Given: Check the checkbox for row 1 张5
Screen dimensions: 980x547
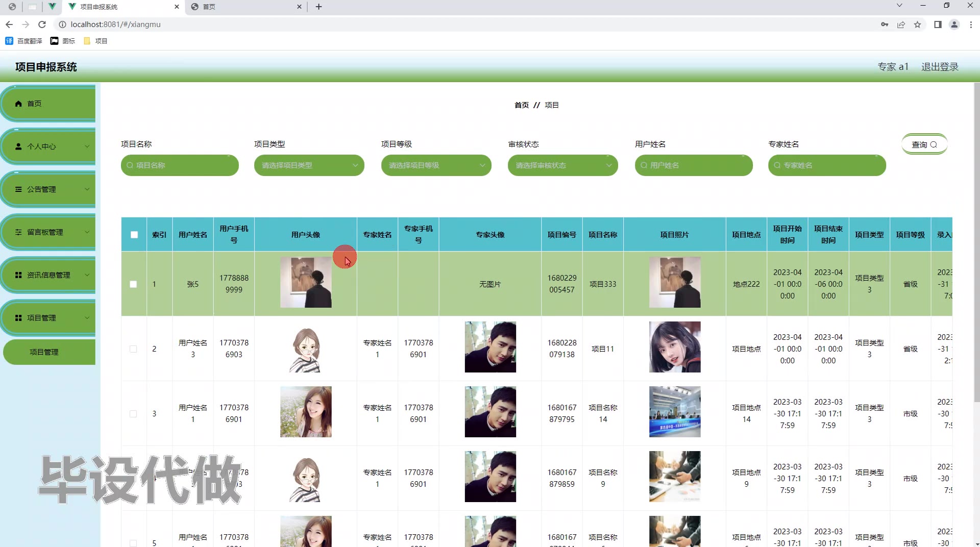Looking at the screenshot, I should tap(133, 284).
